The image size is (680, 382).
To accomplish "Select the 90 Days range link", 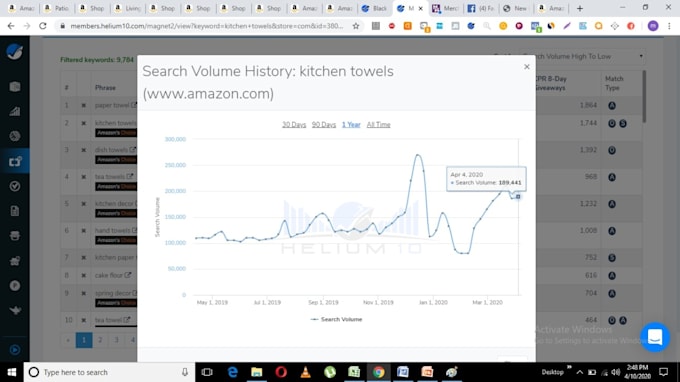I will [x=324, y=125].
